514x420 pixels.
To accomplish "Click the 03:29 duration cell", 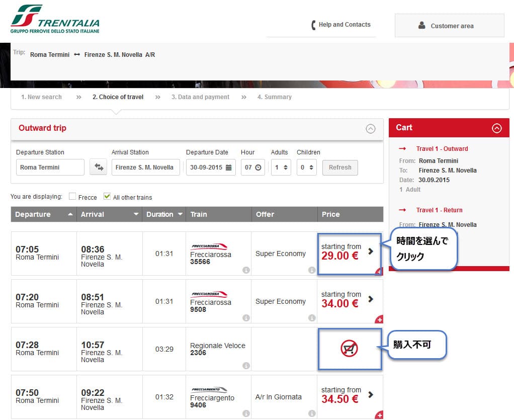I will click(x=164, y=349).
